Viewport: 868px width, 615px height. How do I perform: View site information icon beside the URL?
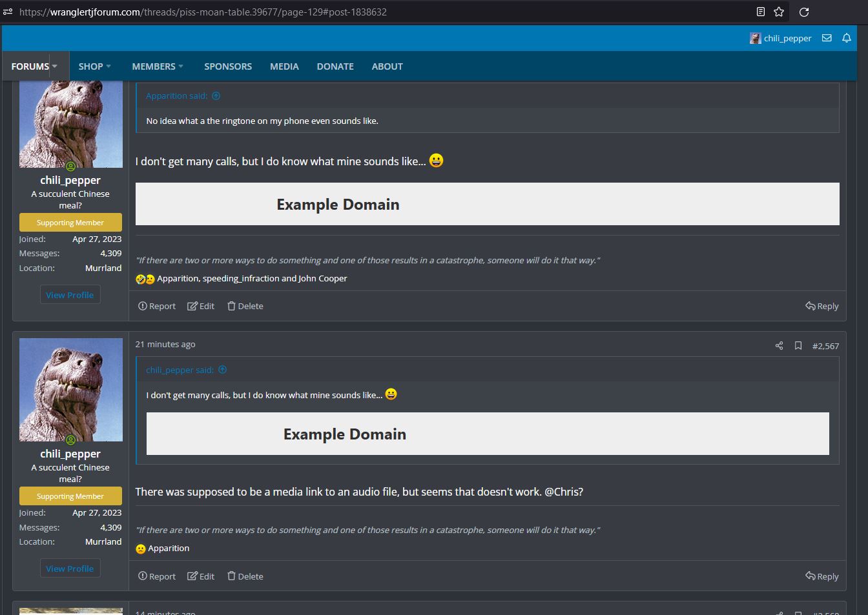tap(8, 12)
